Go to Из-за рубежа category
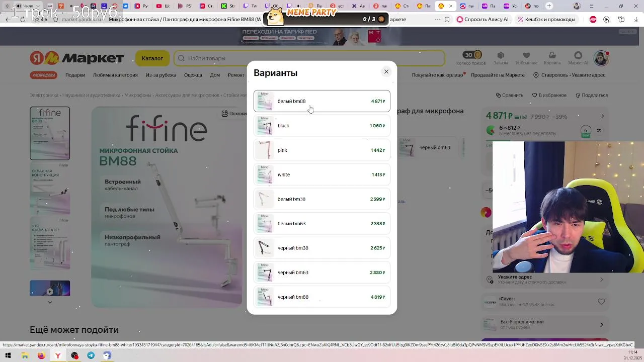 point(161,75)
